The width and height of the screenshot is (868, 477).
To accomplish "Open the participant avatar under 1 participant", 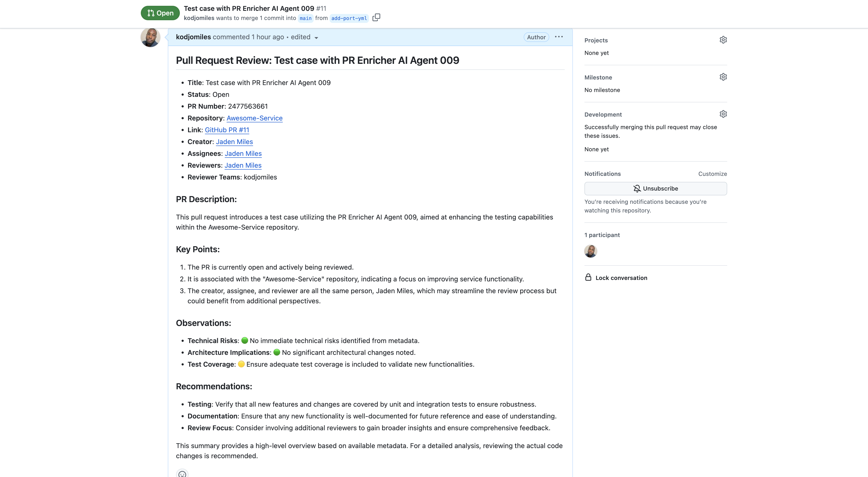I will pyautogui.click(x=590, y=251).
